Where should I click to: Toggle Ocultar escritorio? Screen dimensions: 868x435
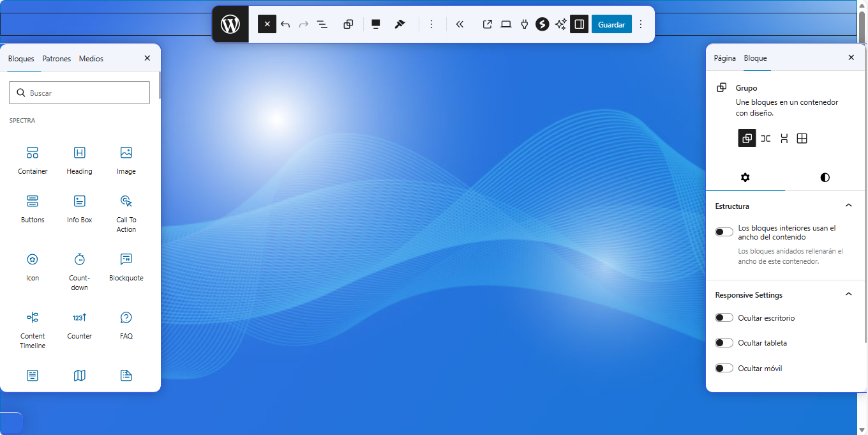(724, 317)
